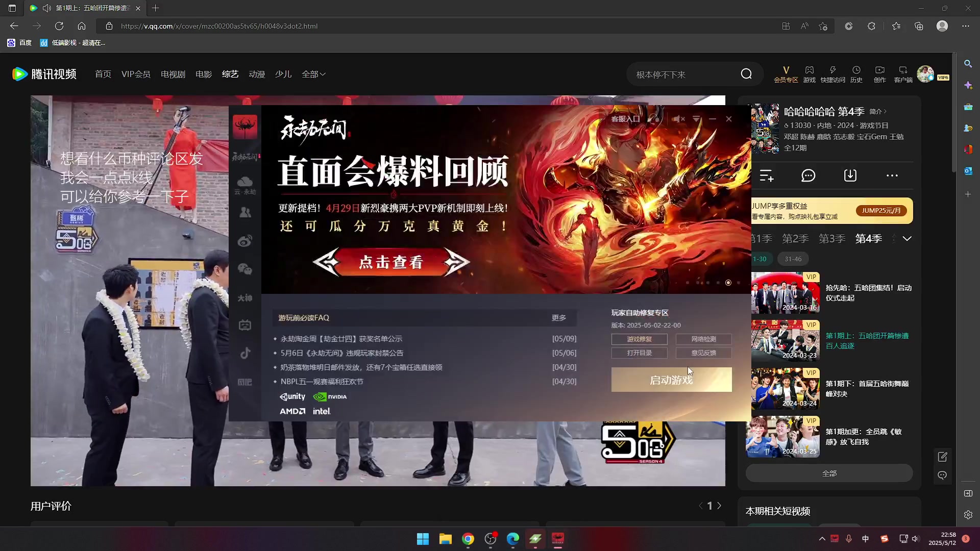The height and width of the screenshot is (551, 980).
Task: Open Edge favorites star icon
Action: 896,26
